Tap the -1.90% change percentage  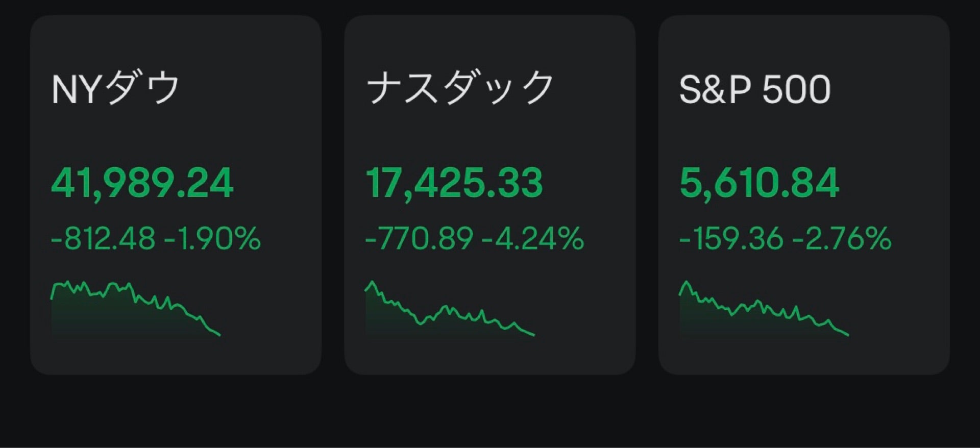[213, 238]
